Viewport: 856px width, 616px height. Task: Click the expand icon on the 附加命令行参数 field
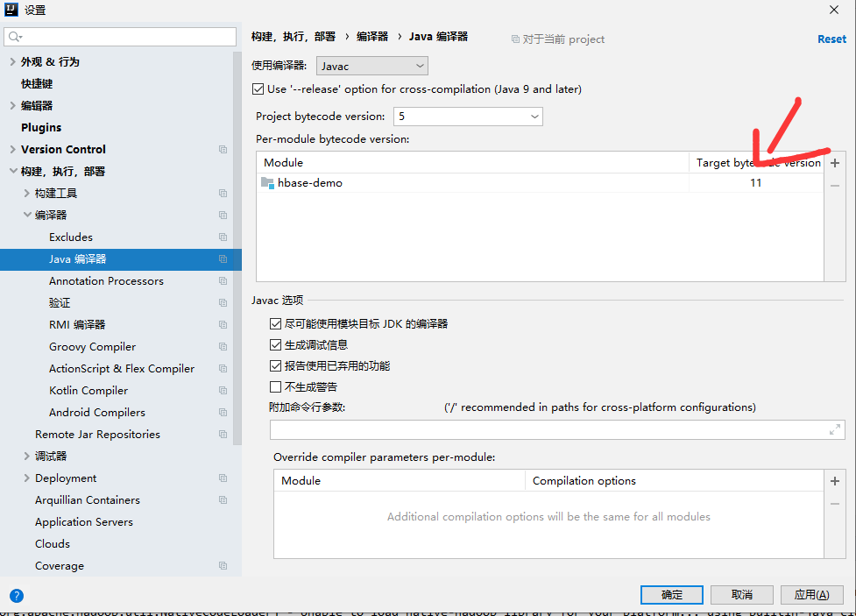click(835, 429)
